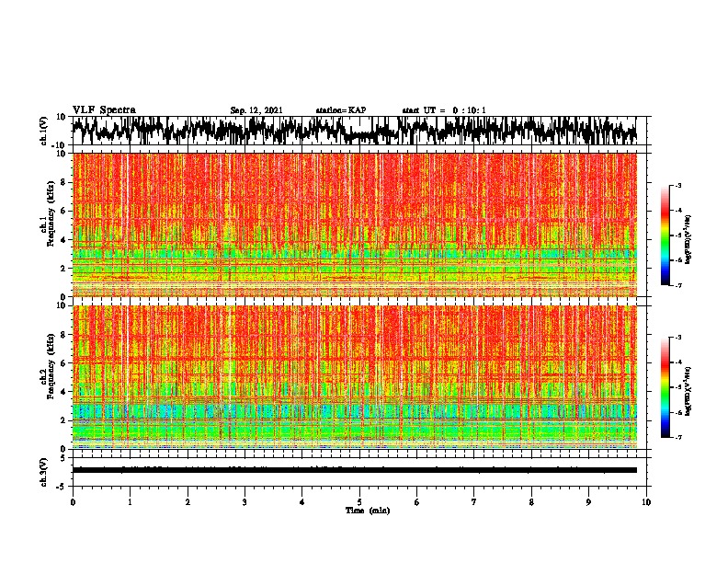Click the 'start UT = 0 : 10: 1' text

click(x=444, y=110)
